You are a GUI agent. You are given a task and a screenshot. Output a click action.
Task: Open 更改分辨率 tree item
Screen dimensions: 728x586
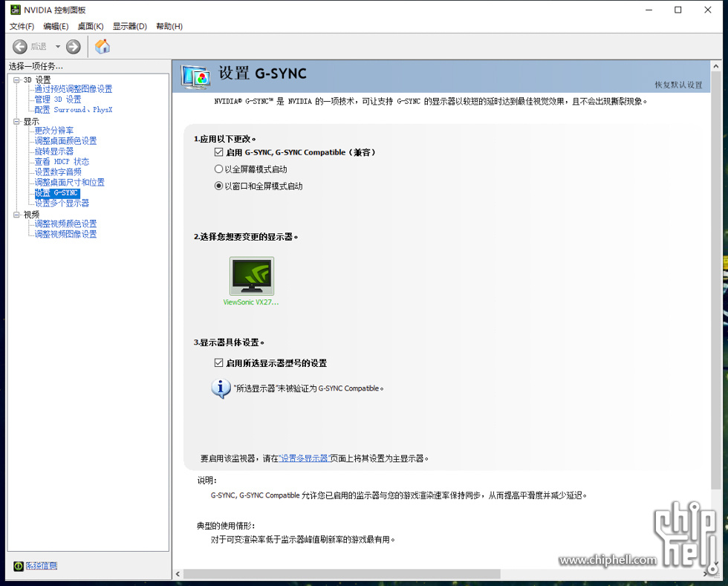tap(53, 131)
